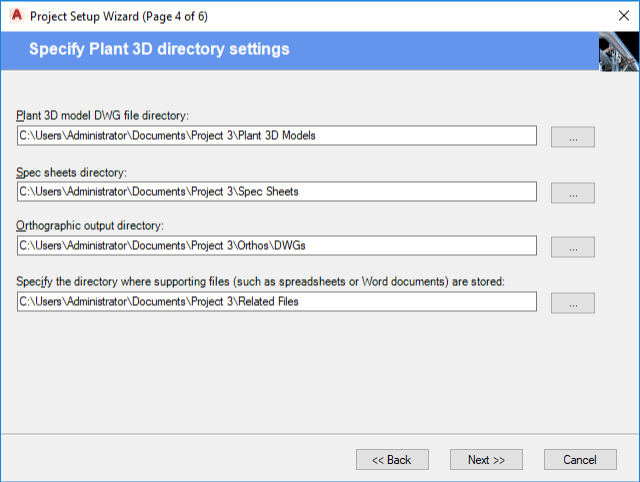Cancel the Project Setup Wizard
The image size is (640, 482).
[580, 460]
